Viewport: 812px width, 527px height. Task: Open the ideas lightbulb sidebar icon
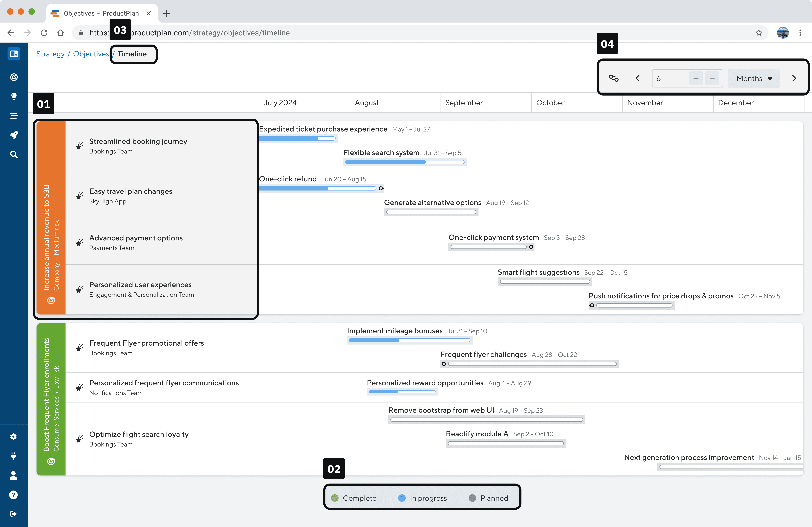pyautogui.click(x=14, y=96)
